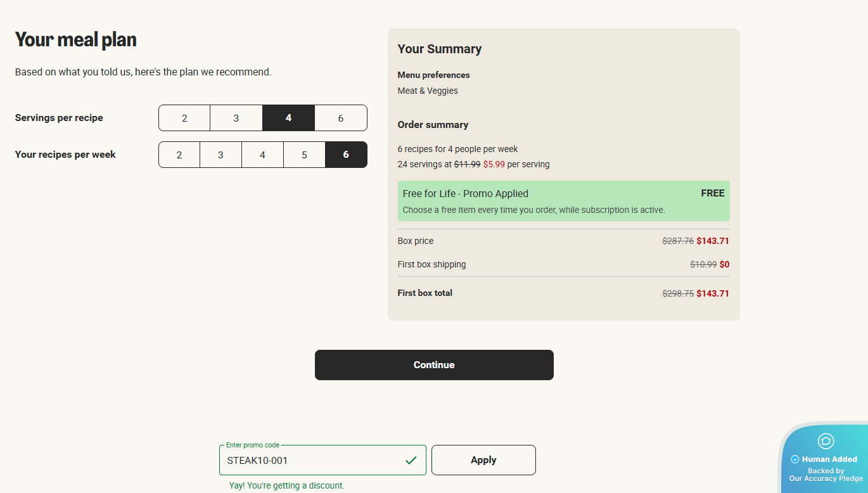This screenshot has height=493, width=868.
Task: Click the Free for Life promo banner
Action: click(x=563, y=201)
